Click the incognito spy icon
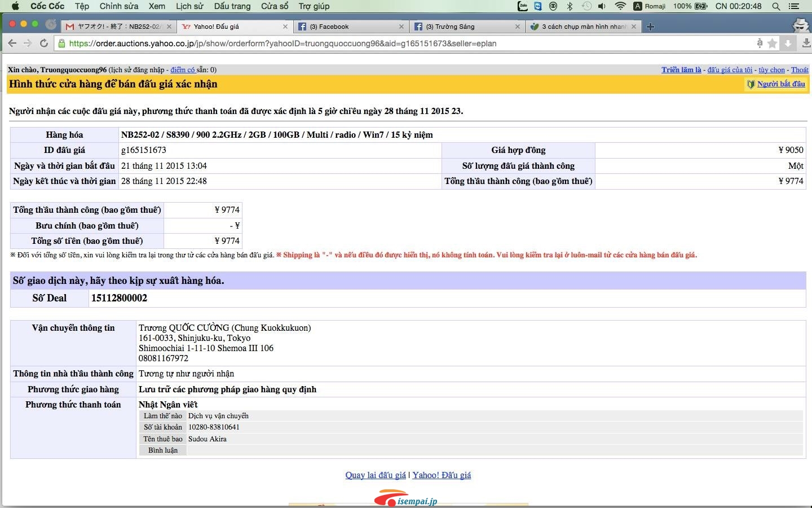The height and width of the screenshot is (508, 812). (801, 25)
